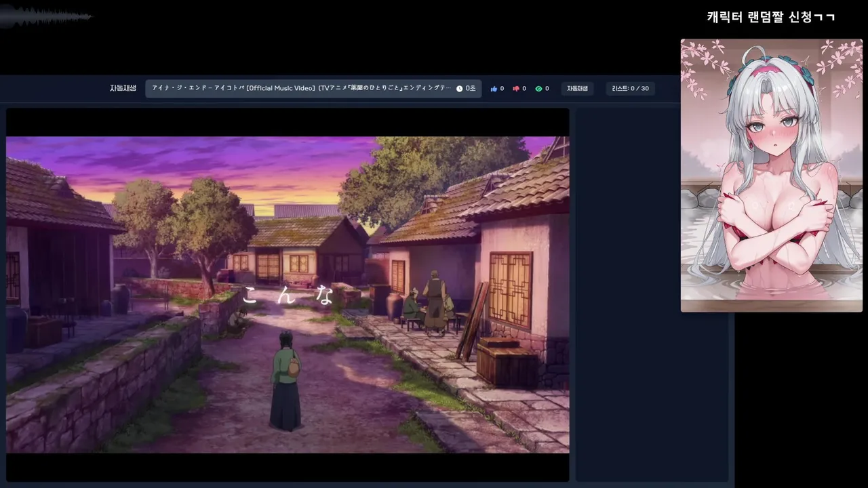
Task: Click the thumbs-down dislike icon
Action: click(x=516, y=89)
